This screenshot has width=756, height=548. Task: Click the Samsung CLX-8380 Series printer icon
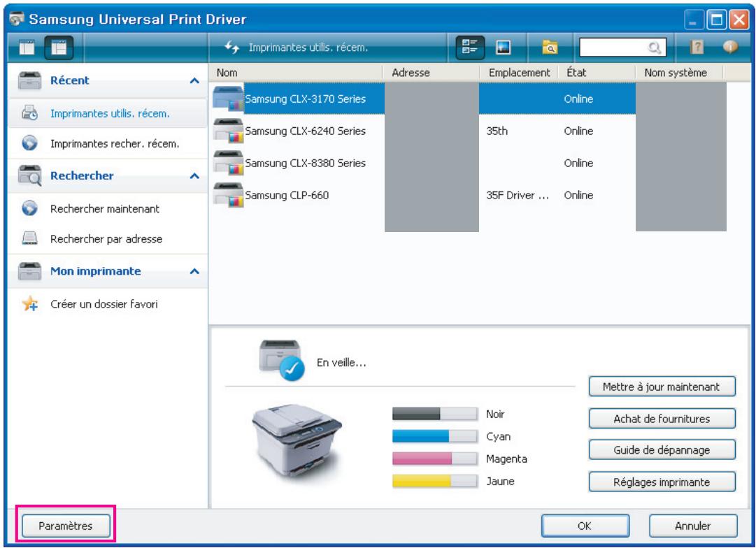[x=229, y=163]
